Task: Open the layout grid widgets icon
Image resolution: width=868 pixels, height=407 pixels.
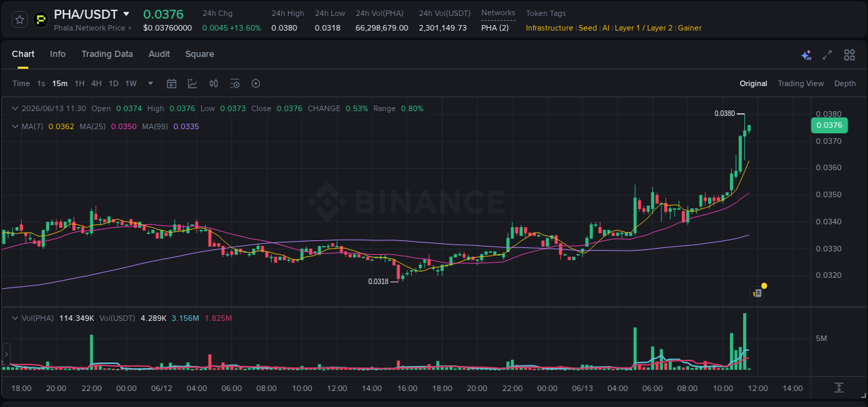Action: click(849, 55)
